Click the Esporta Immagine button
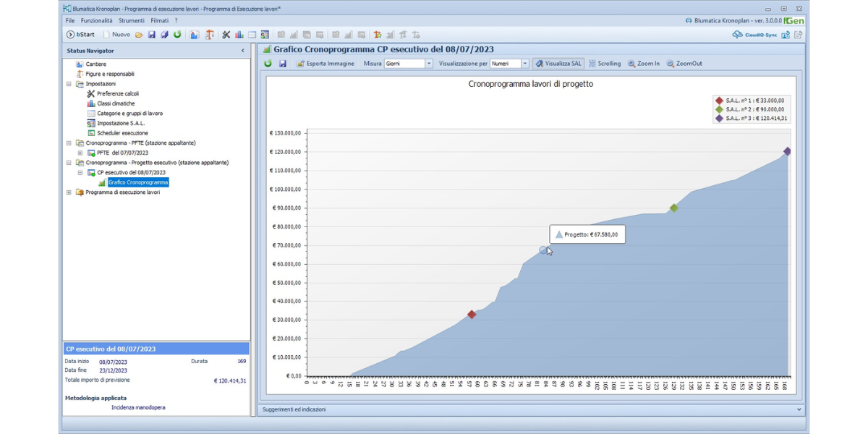The width and height of the screenshot is (868, 434). (x=325, y=64)
